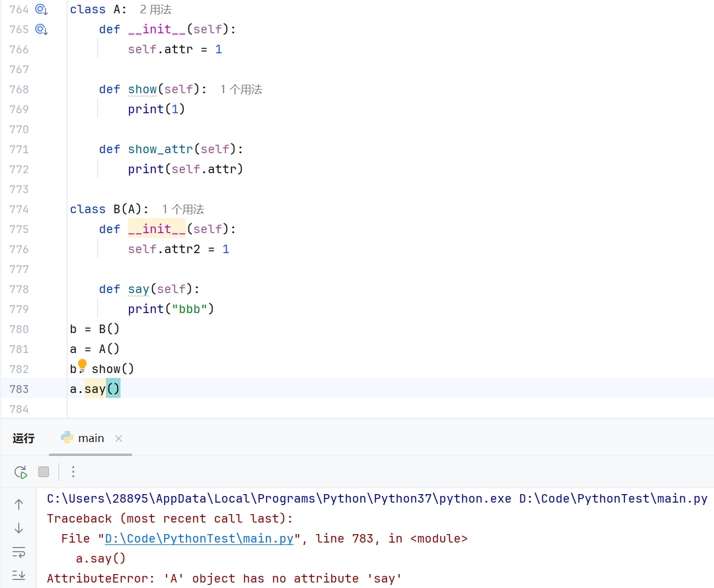Click the 'self.attr = 1' statement

[x=175, y=49]
